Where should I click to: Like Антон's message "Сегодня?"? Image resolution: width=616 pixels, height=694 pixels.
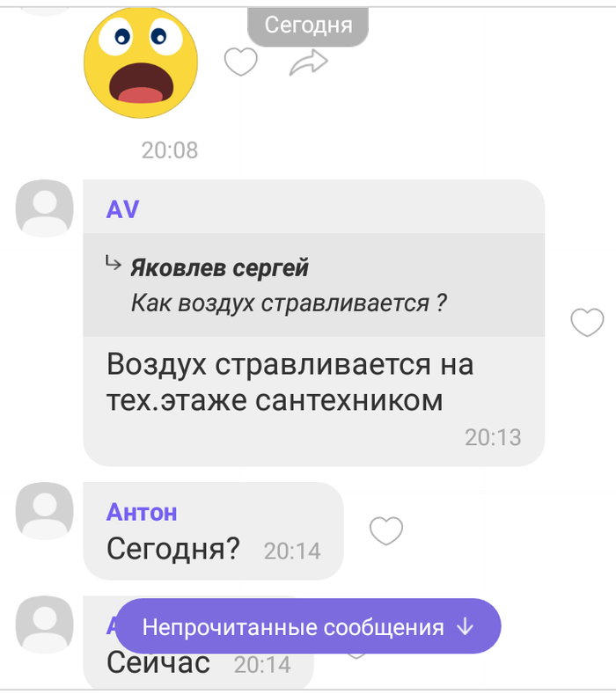coord(386,530)
